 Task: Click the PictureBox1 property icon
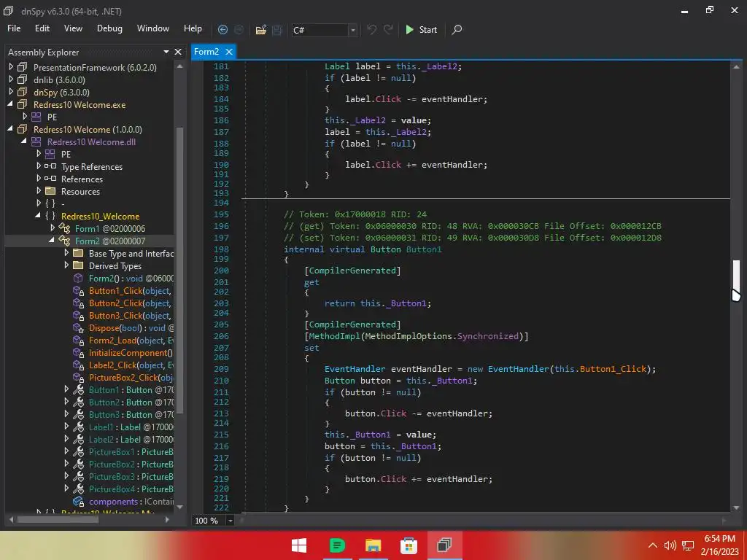pos(78,451)
